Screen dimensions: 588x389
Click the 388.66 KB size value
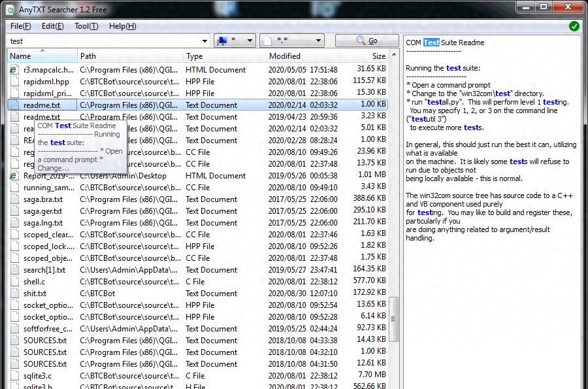(369, 197)
